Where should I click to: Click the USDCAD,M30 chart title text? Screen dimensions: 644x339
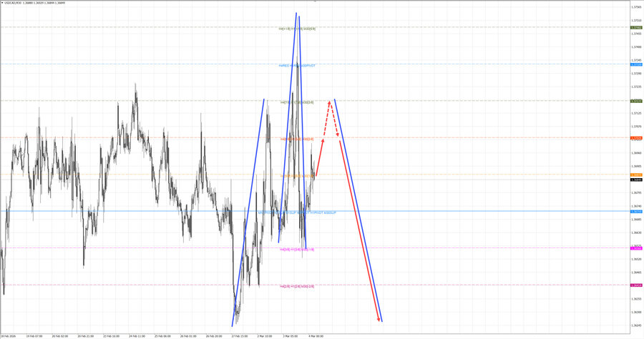(x=11, y=2)
